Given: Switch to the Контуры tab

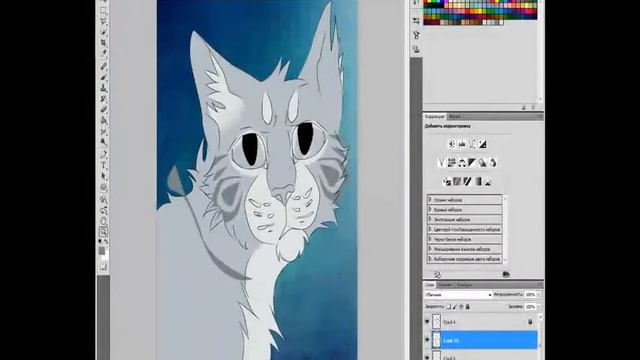Looking at the screenshot, I should 464,284.
